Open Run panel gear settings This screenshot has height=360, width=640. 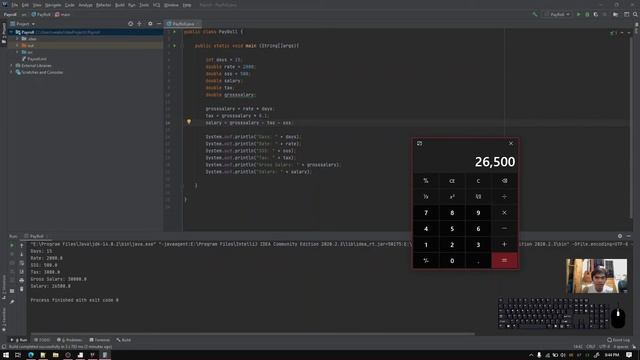620,236
